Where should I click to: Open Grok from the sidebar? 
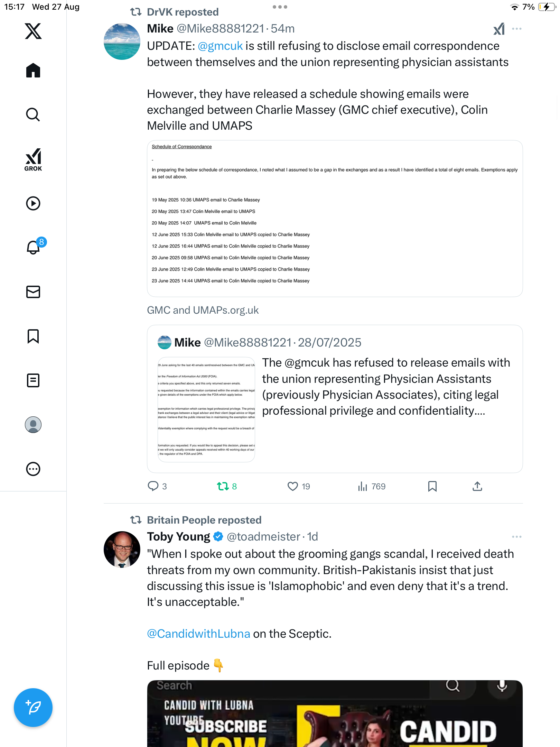pos(33,159)
